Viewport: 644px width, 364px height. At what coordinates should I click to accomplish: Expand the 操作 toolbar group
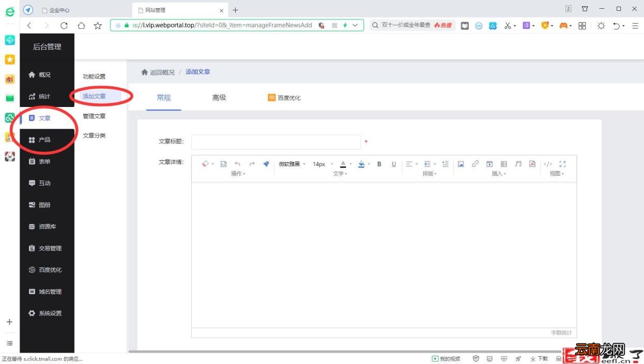coord(238,174)
